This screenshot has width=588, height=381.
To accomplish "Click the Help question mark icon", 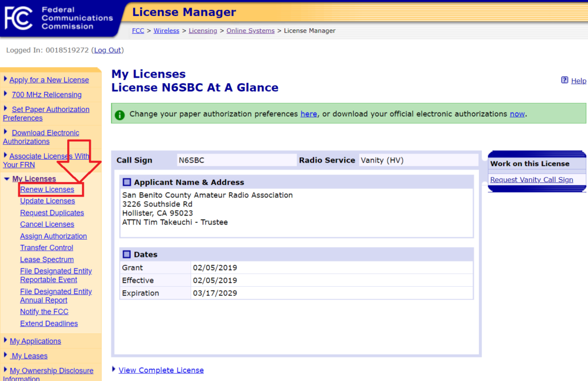I will coord(564,80).
